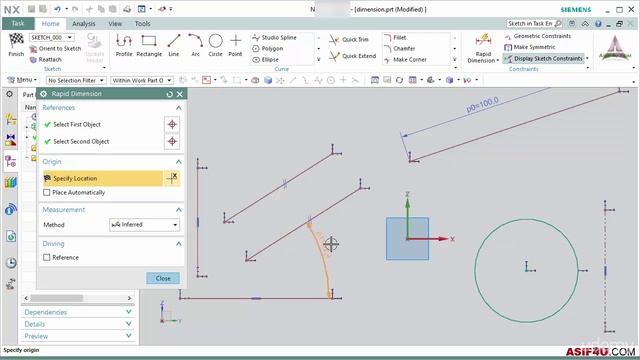Screen dimensions: 640x360
Task: Toggle Display Sketch Constraints
Action: tap(544, 59)
